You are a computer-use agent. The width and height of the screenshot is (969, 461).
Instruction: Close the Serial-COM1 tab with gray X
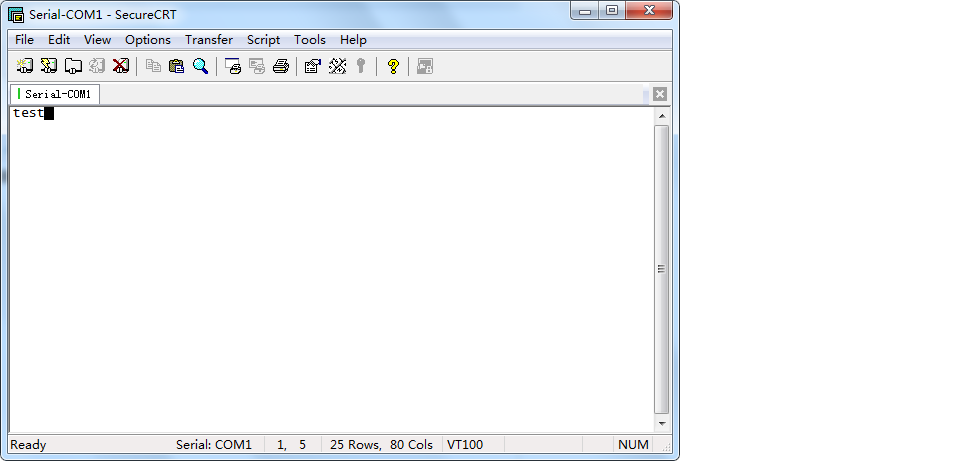point(660,94)
